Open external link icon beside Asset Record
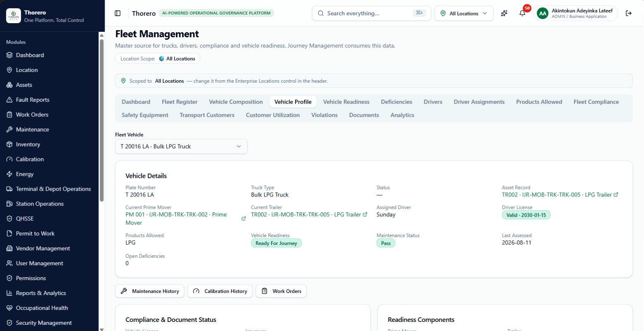The height and width of the screenshot is (331, 644). click(616, 194)
